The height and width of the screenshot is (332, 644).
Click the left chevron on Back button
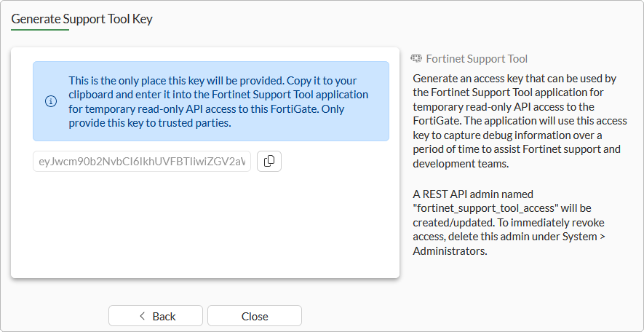[x=142, y=316]
